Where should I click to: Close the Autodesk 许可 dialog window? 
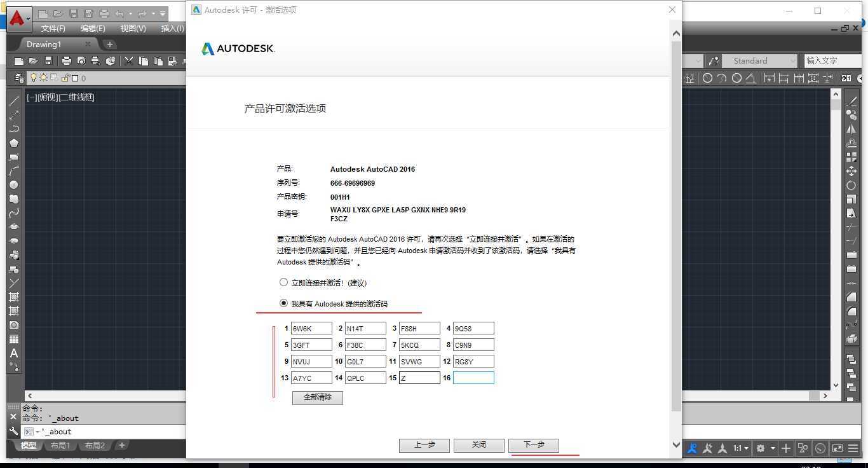672,10
